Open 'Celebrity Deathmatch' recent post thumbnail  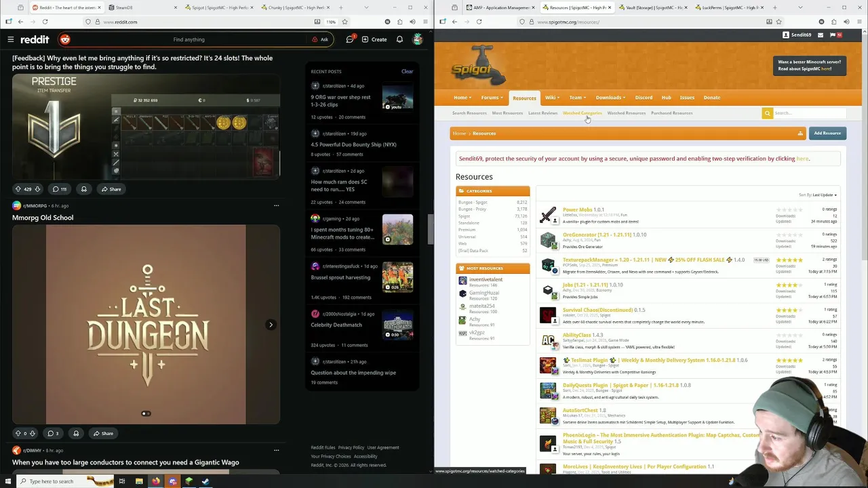(397, 325)
